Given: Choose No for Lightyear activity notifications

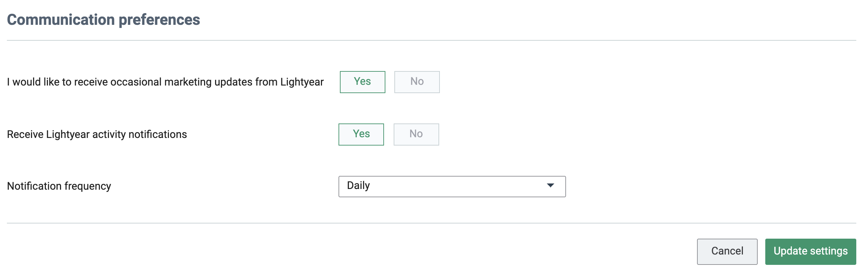Looking at the screenshot, I should pyautogui.click(x=416, y=134).
